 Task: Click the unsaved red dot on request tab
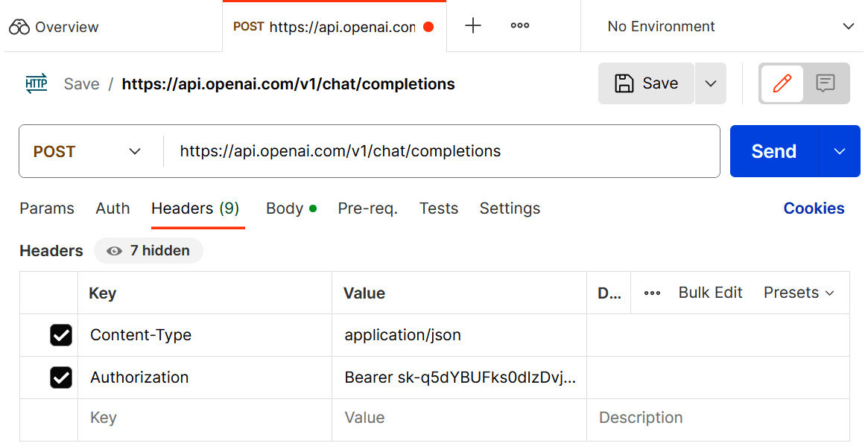point(428,27)
